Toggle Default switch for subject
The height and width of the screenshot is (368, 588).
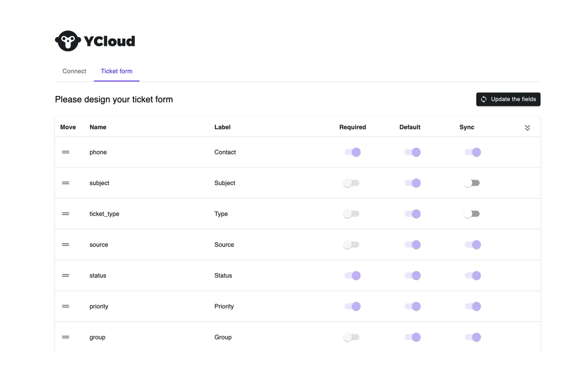(412, 183)
